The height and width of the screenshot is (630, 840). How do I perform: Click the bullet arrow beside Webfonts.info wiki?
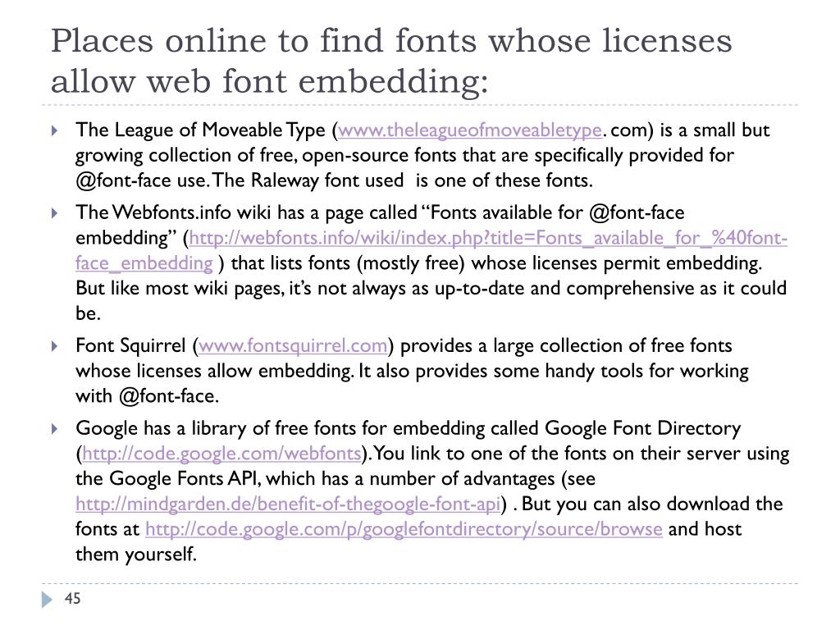[54, 212]
